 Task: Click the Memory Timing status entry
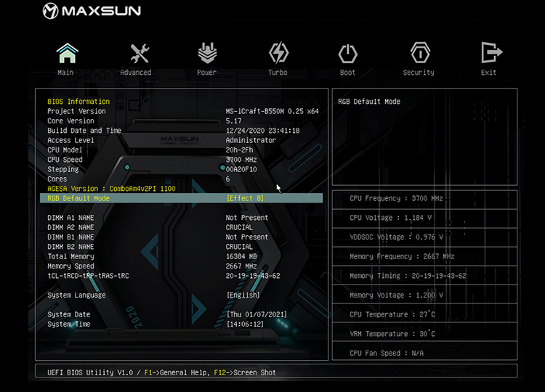click(x=408, y=276)
